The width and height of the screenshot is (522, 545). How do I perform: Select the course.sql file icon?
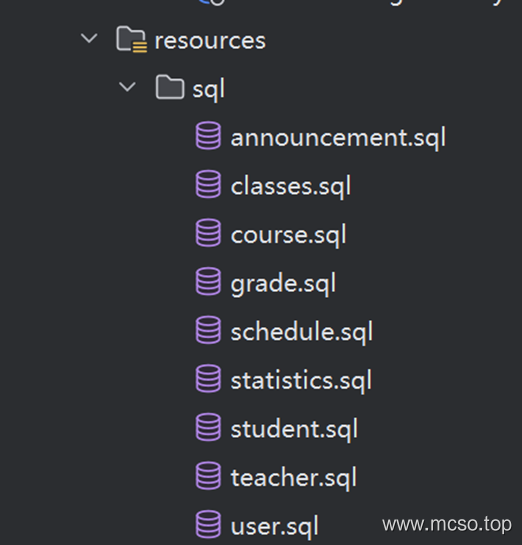208,233
